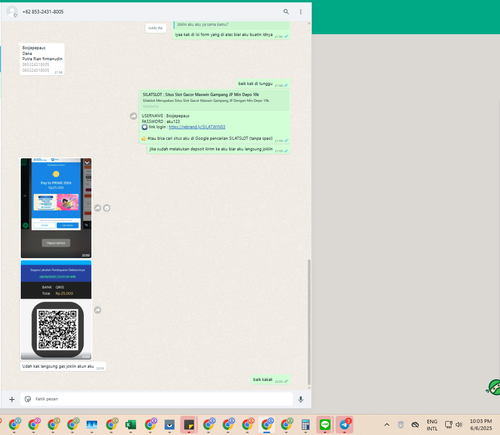Open Telegram from the taskbar
This screenshot has height=435, width=500.
coord(344,425)
